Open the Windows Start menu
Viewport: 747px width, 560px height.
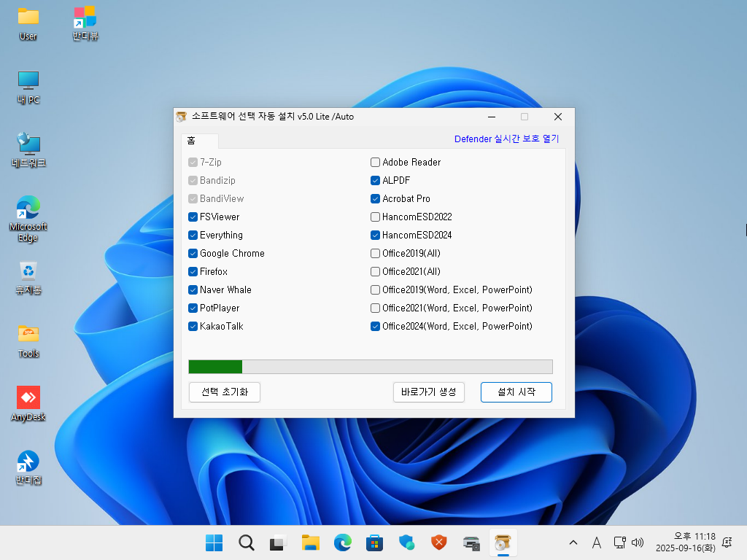[214, 542]
